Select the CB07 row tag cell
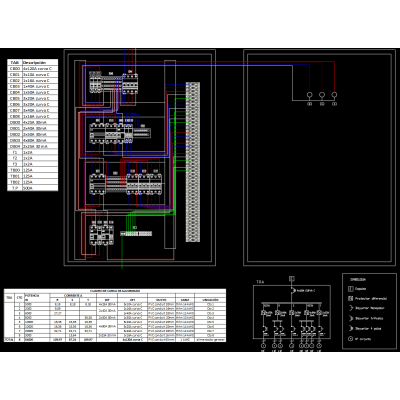 click(15, 110)
